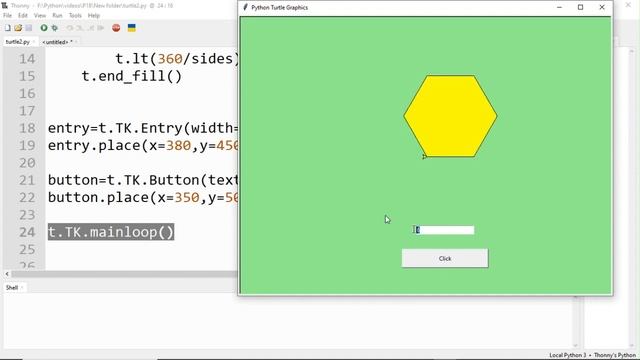Maximize the Python Turtle Graphics window
Screen dimensions: 640x360
(580, 7)
